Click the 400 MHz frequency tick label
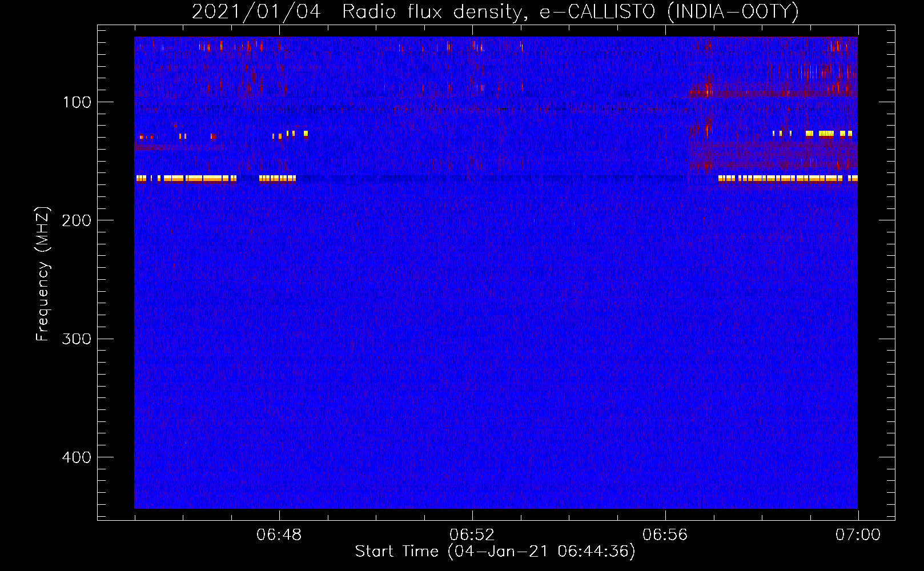The height and width of the screenshot is (571, 924). [77, 457]
